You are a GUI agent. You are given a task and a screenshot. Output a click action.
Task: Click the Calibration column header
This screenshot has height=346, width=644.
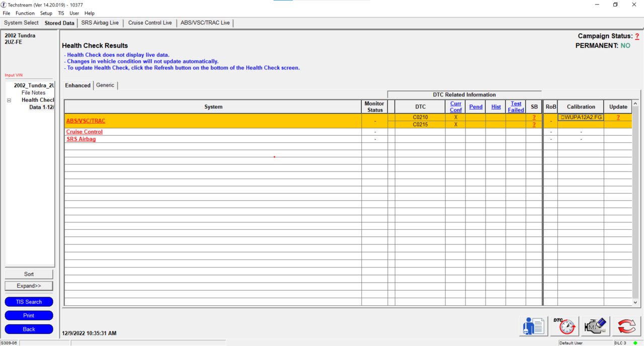[x=581, y=107]
